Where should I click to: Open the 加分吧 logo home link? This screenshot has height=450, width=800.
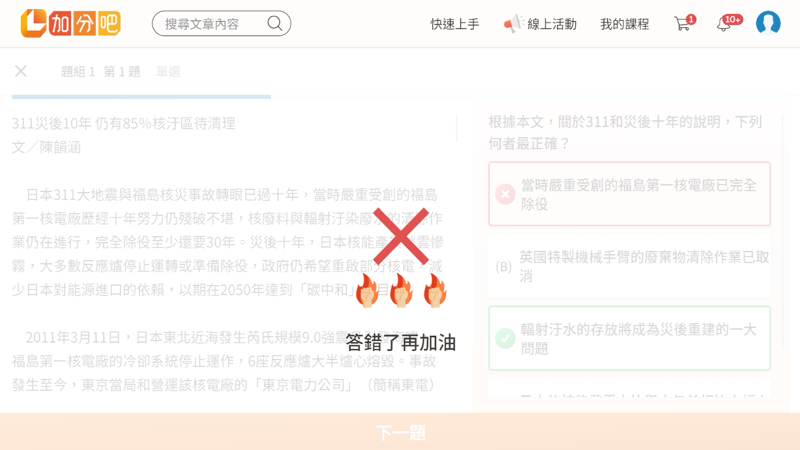(x=71, y=23)
